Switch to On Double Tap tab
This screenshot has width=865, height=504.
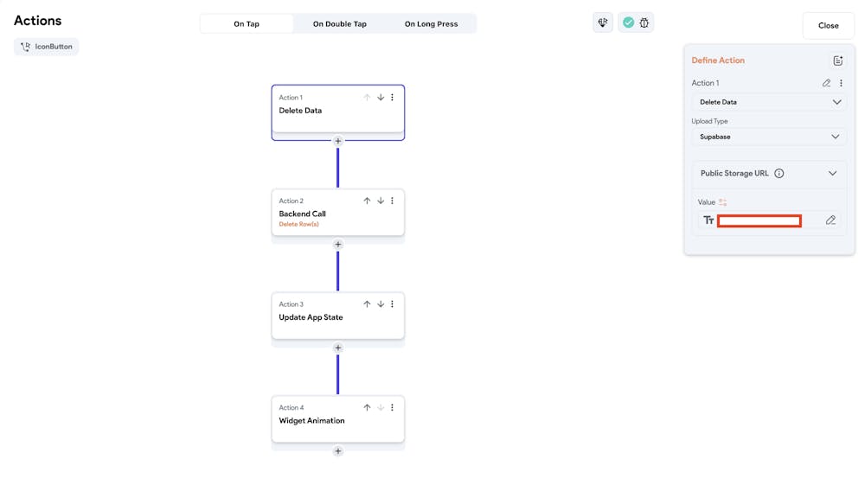point(340,24)
